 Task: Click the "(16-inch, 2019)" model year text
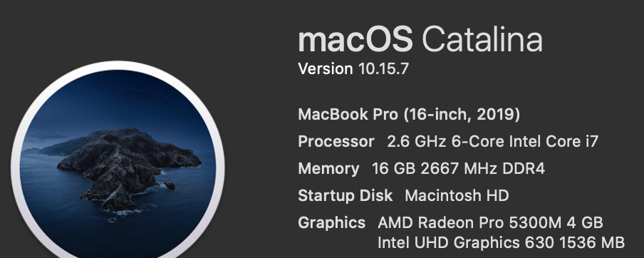click(462, 114)
